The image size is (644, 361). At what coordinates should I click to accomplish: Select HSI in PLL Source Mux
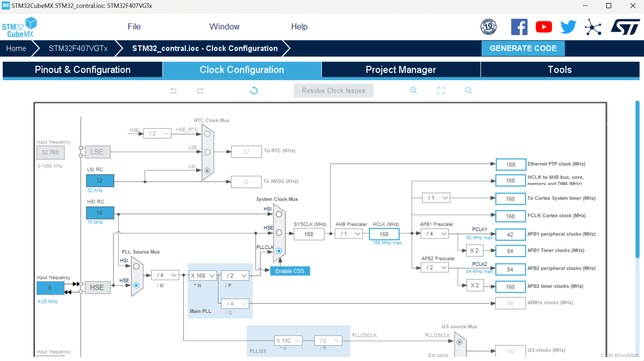tap(136, 267)
